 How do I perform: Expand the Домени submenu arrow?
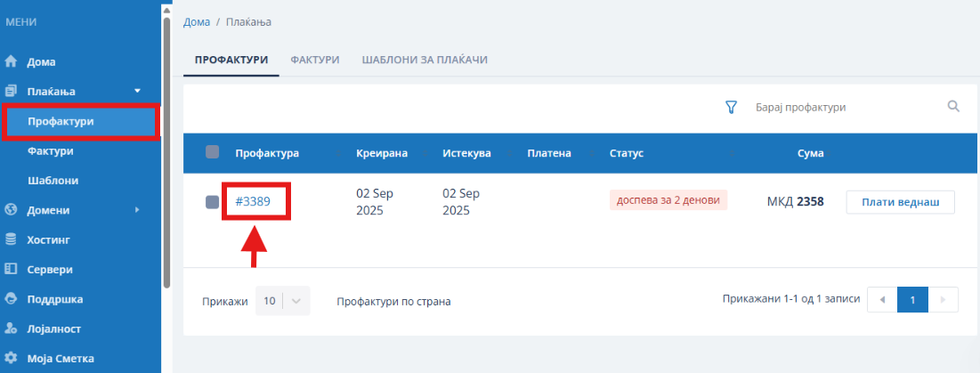[x=137, y=210]
